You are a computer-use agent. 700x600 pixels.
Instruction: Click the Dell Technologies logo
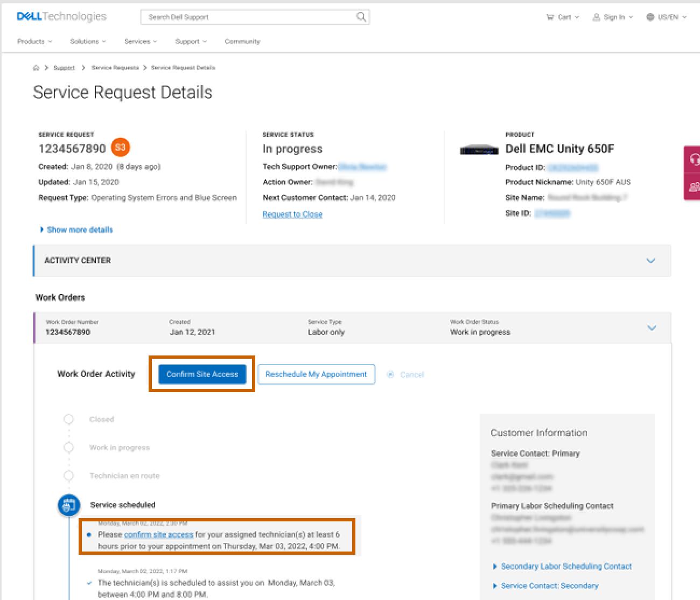pos(62,17)
